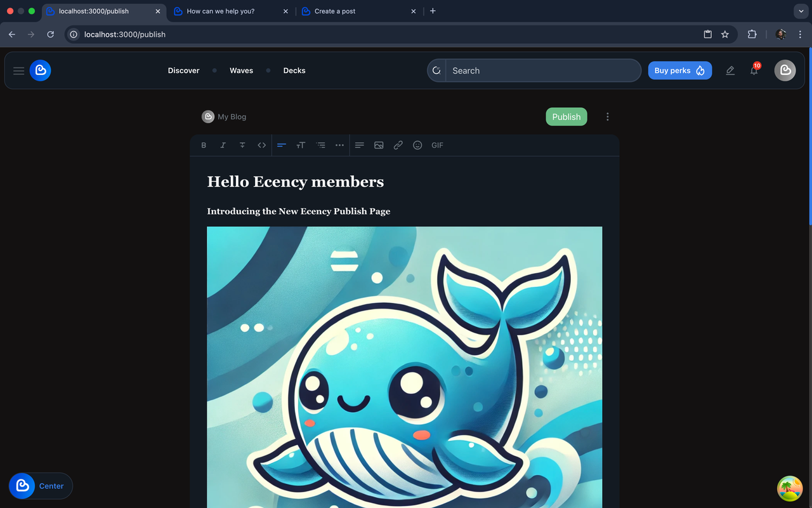
Task: Reload the page
Action: click(51, 34)
